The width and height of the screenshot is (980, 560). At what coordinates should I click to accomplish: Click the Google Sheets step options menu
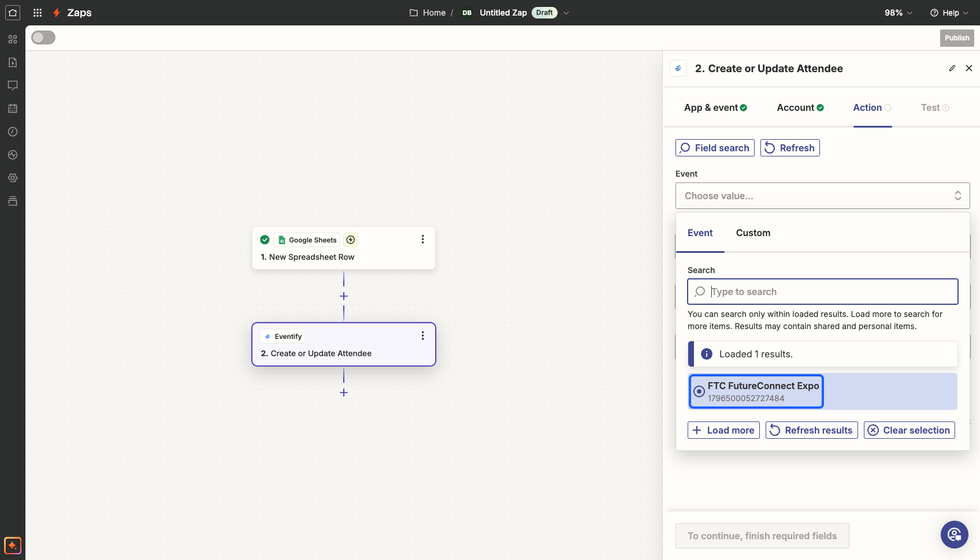[x=422, y=240]
